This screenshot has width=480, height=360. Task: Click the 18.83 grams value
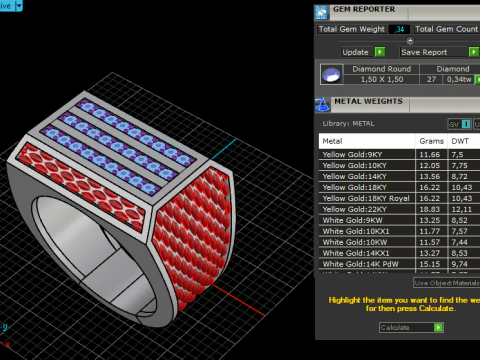(x=429, y=209)
